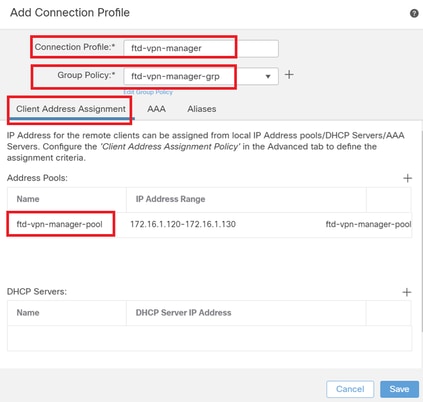The image size is (423, 402).
Task: Click the DHCP Server IP Address column header
Action: [x=183, y=313]
